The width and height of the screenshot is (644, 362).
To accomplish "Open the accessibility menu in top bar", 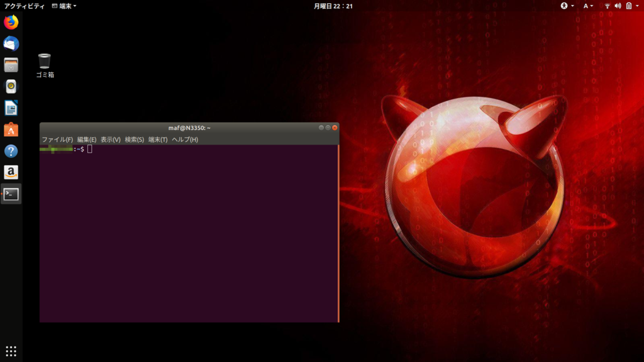I will tap(567, 6).
